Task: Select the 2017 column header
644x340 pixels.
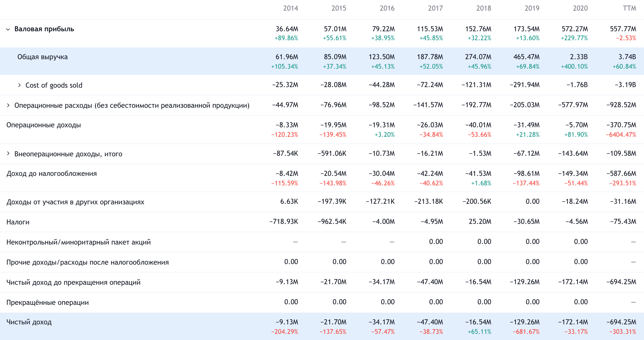Action: pyautogui.click(x=435, y=8)
